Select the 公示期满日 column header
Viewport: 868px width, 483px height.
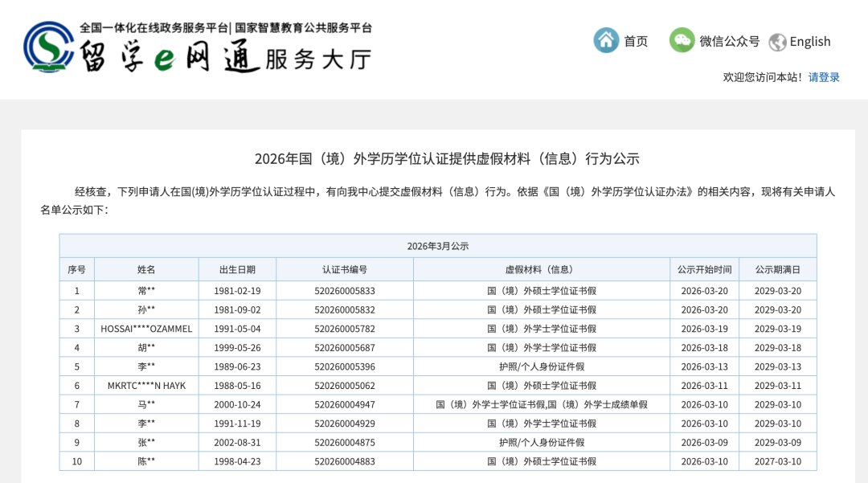(x=777, y=269)
